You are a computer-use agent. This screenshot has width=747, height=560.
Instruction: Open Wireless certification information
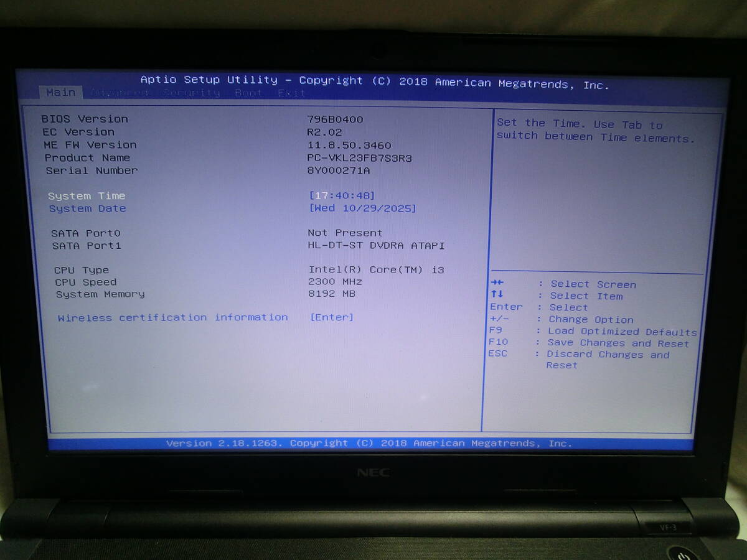[x=173, y=317]
